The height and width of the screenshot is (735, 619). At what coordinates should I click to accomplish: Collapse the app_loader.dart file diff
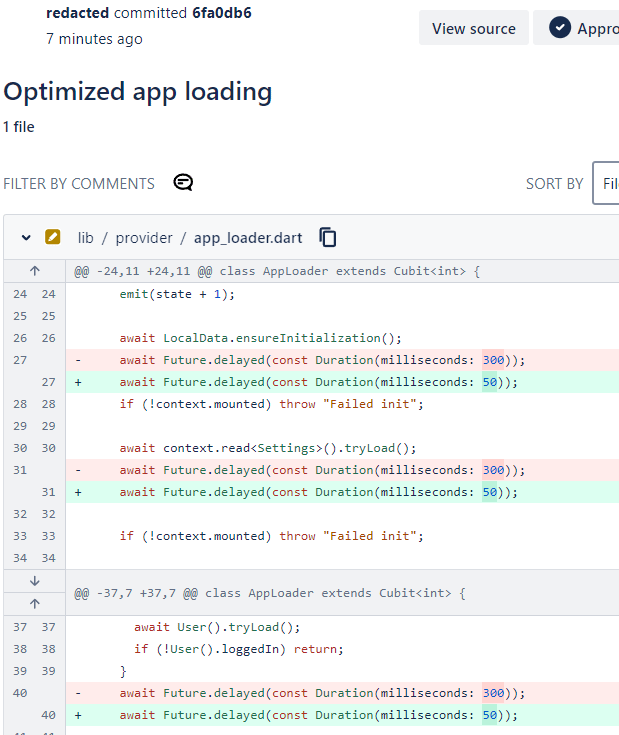[26, 238]
